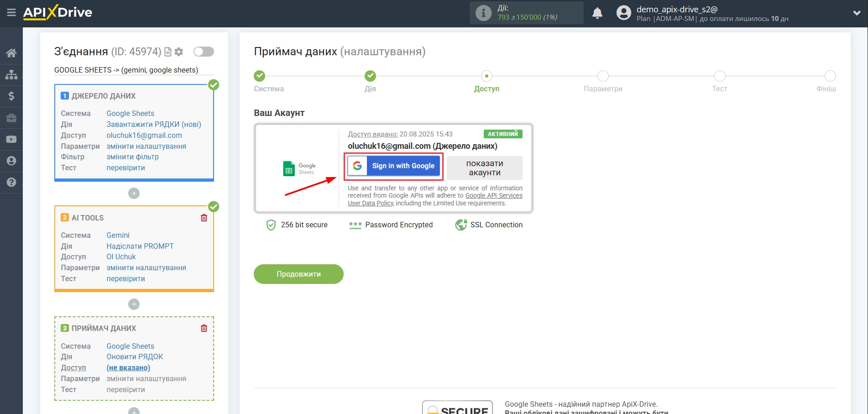Click Доступ видано label link
Viewport: 868px width, 414px height.
373,134
